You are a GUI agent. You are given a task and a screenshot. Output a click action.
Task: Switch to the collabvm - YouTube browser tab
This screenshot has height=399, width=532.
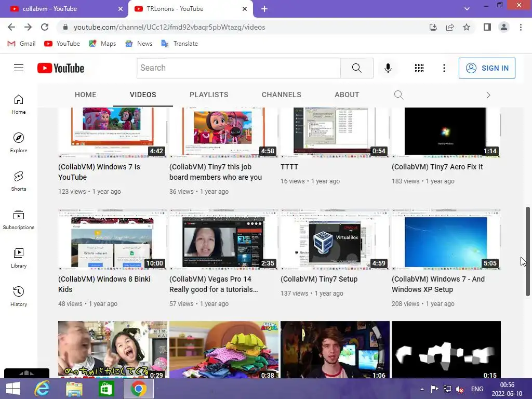(64, 9)
